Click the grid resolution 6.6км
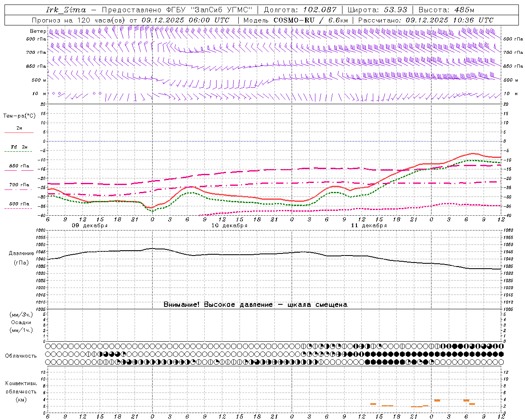The width and height of the screenshot is (525, 420). (338, 20)
